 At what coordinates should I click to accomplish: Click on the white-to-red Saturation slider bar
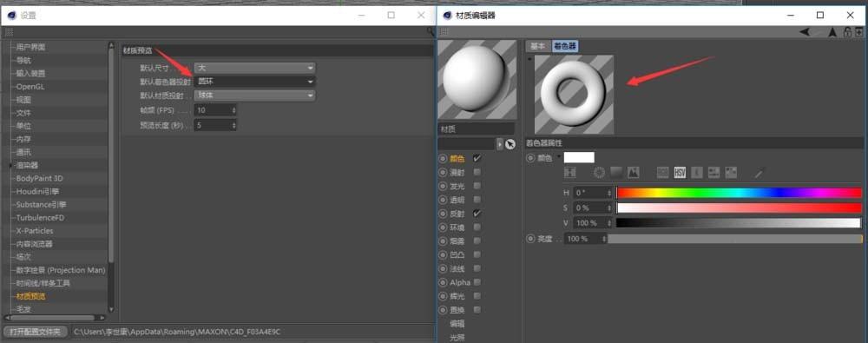click(x=739, y=208)
